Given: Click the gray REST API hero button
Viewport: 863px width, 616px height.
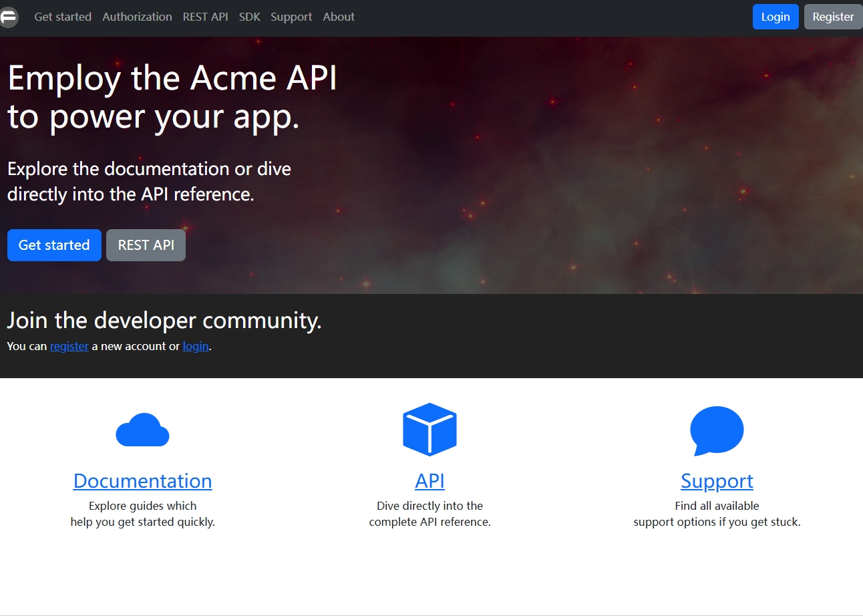Looking at the screenshot, I should pyautogui.click(x=146, y=245).
